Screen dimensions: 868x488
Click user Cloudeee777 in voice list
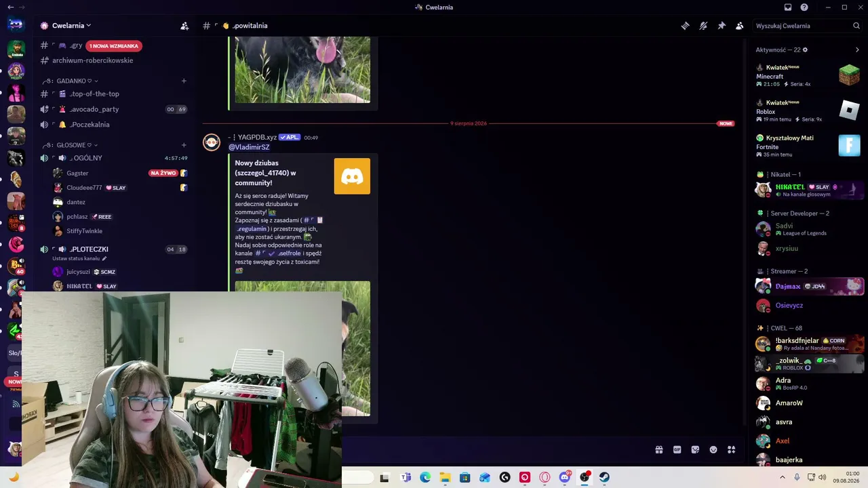pos(84,188)
